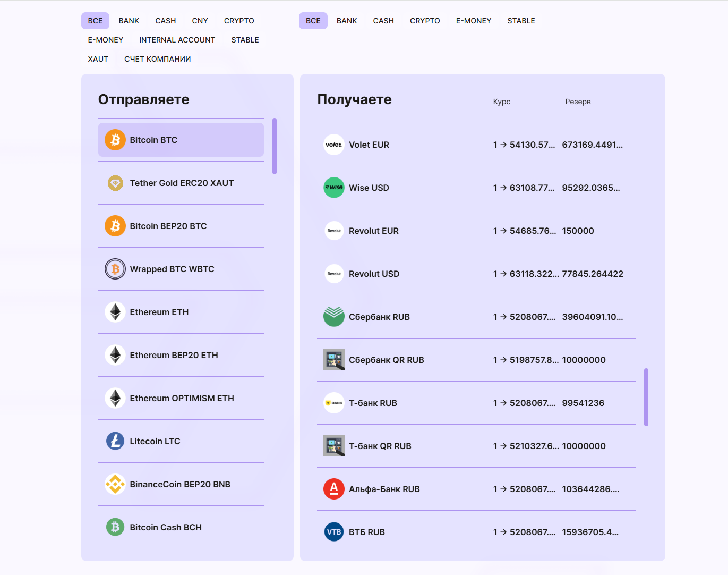
Task: Choose E-MONEY filter for send currencies
Action: click(x=106, y=40)
